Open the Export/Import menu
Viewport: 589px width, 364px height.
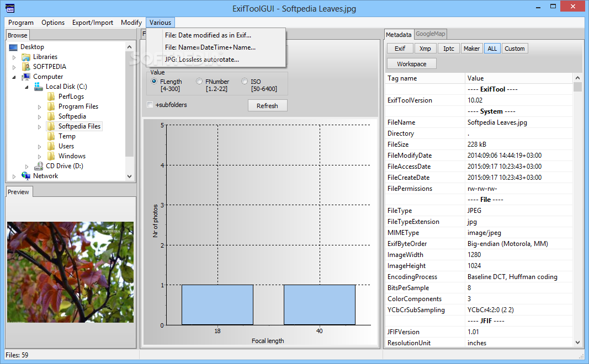(92, 23)
